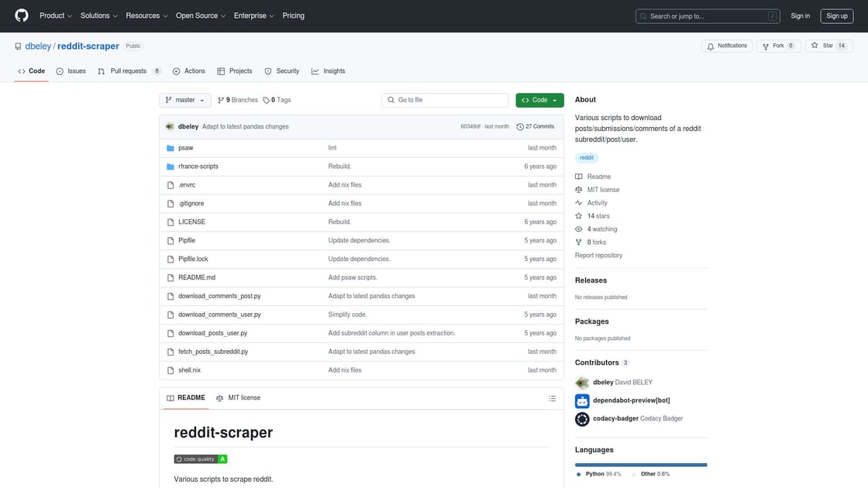Switch to the MIT license tab in README panel

pyautogui.click(x=238, y=398)
